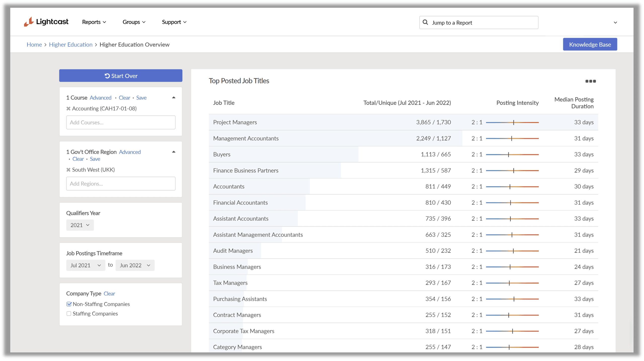Open the Jun 2022 end date dropdown
Viewport: 644px width, 361px height.
[x=135, y=265]
